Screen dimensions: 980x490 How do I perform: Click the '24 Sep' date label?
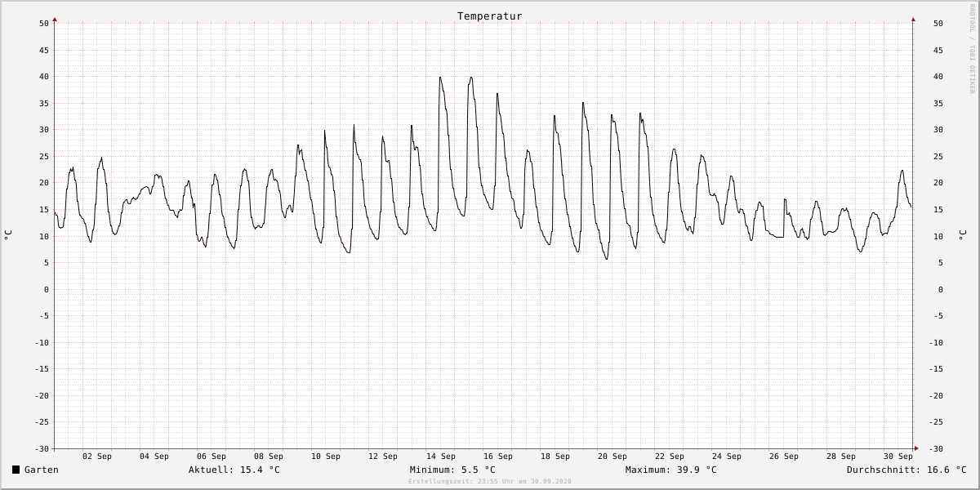[x=727, y=457]
